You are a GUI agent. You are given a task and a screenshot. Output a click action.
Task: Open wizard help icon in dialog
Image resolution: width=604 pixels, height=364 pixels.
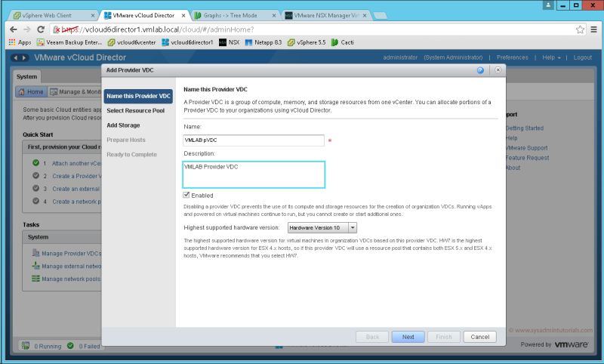[480, 70]
